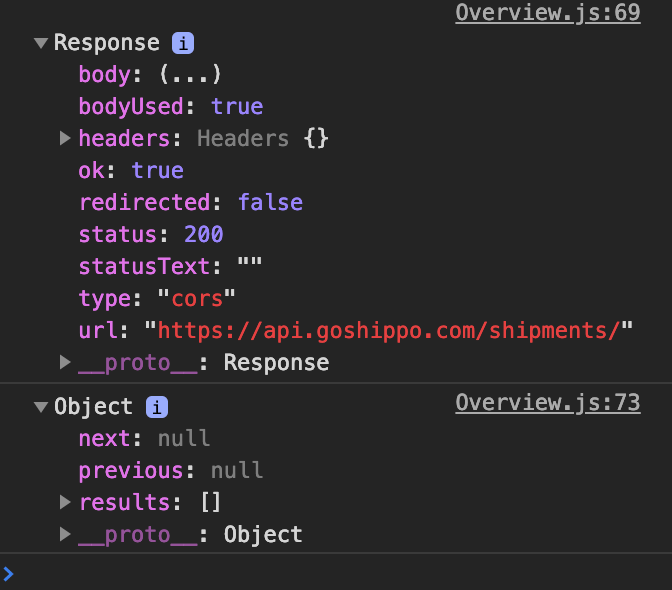Viewport: 672px width, 590px height.
Task: Expand the Object __proto__ entry
Action: pyautogui.click(x=65, y=534)
